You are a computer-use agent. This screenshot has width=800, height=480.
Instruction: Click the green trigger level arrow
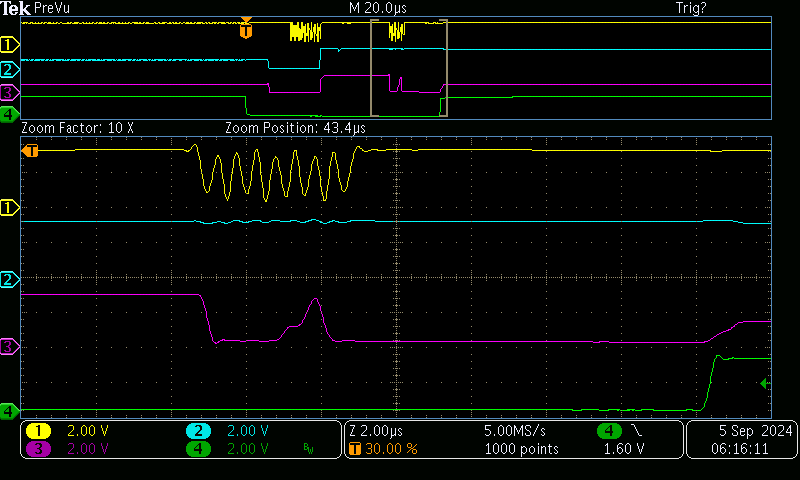(x=765, y=384)
